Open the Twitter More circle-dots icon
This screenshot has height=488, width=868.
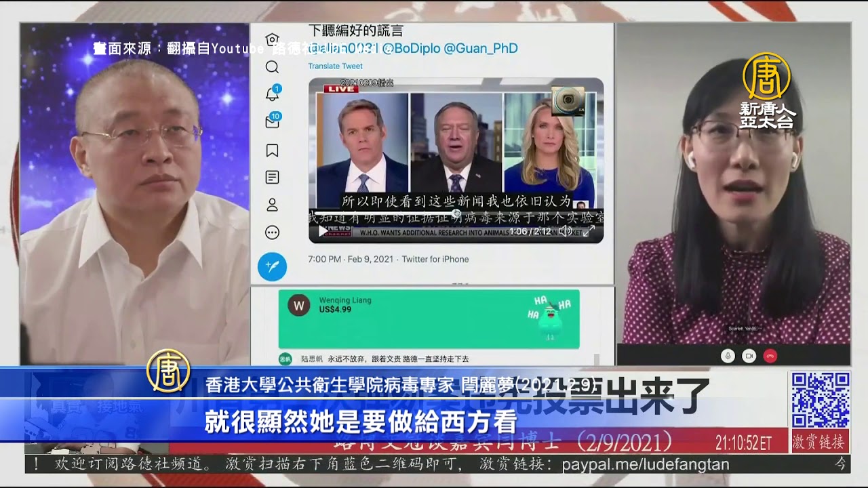pos(272,232)
